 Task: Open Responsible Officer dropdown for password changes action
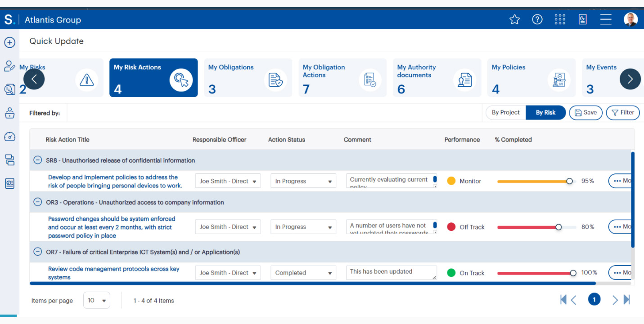[x=228, y=227]
